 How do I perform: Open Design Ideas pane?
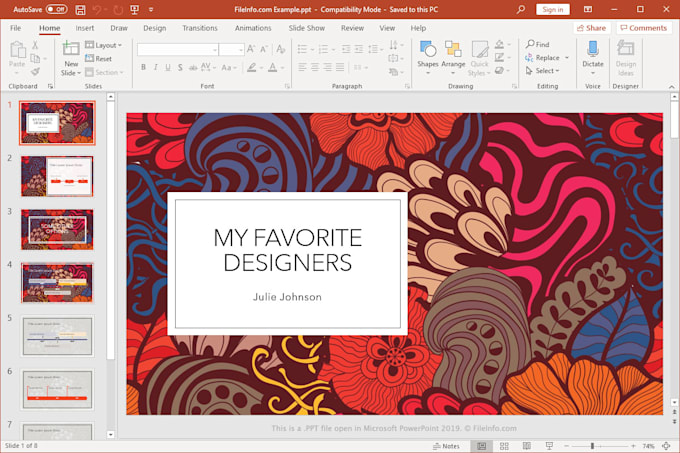(x=626, y=55)
